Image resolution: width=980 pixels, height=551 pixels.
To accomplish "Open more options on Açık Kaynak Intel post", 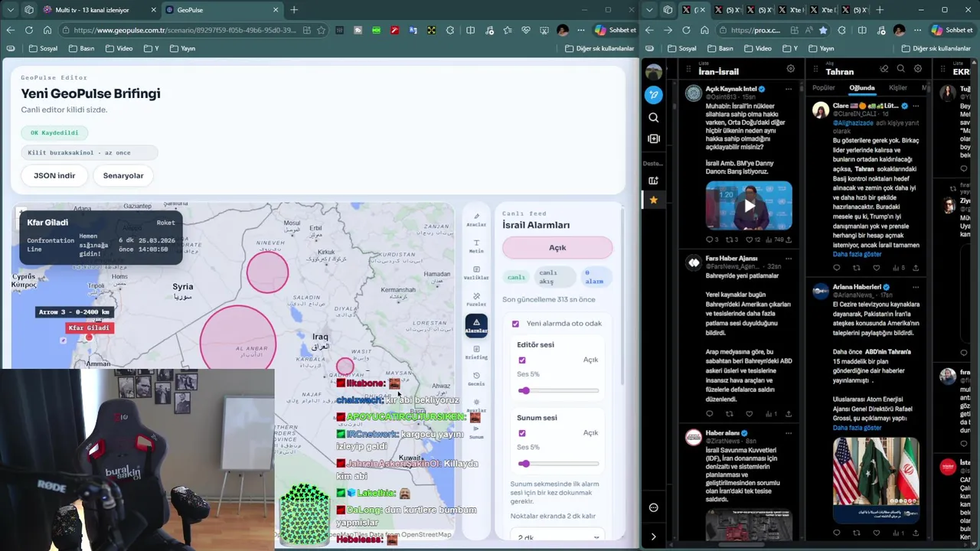I will 788,89.
